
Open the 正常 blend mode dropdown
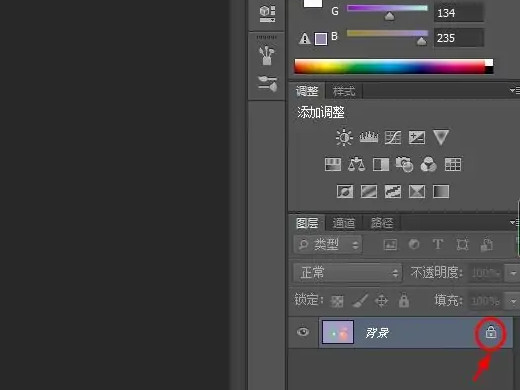347,273
